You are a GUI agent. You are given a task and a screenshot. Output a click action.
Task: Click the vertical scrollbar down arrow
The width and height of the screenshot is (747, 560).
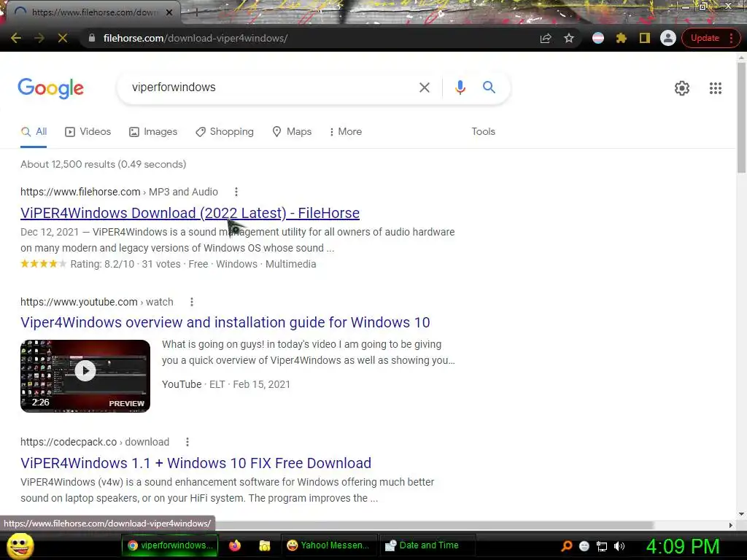pos(741,514)
